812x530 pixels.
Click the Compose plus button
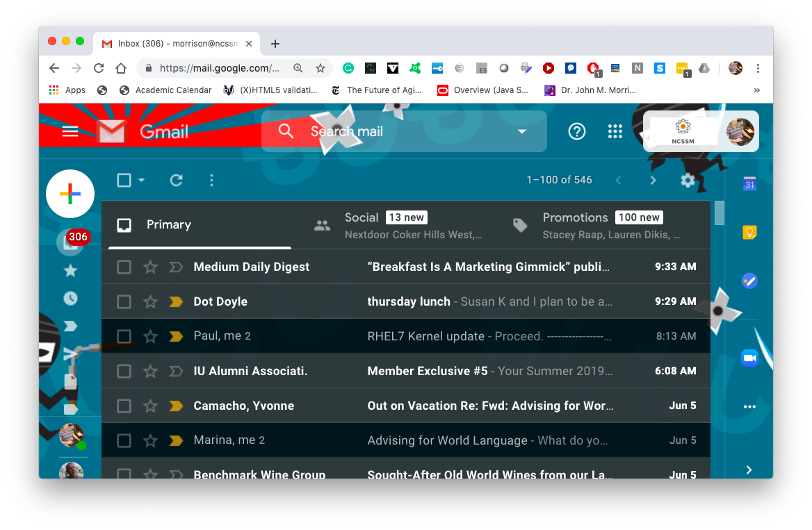(x=70, y=194)
